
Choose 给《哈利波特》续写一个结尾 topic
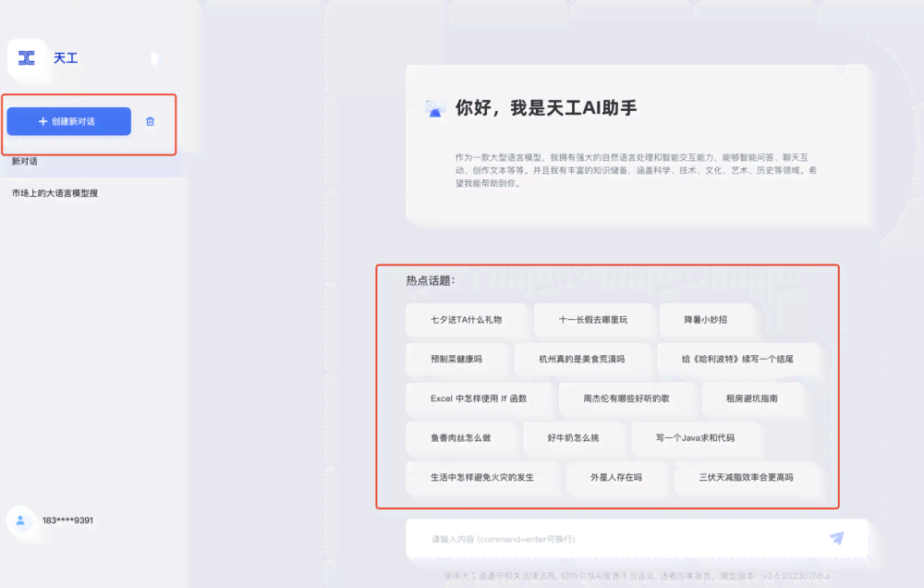pos(737,359)
